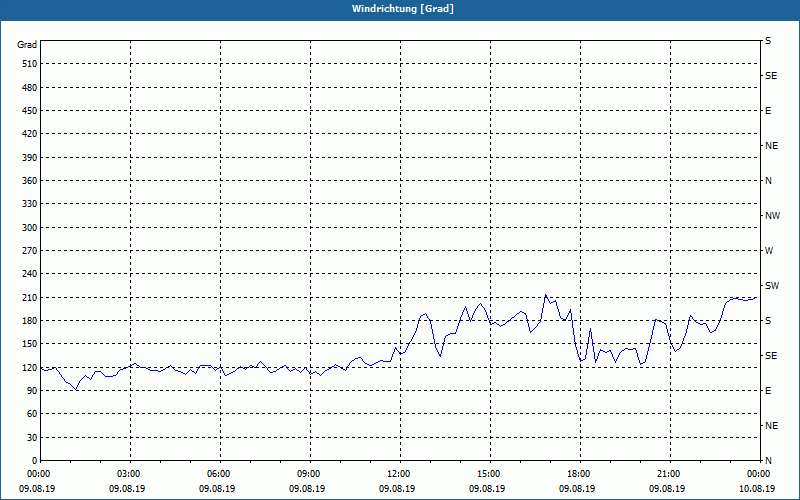Click the 330 y-axis tick label
The width and height of the screenshot is (800, 500).
(30, 204)
